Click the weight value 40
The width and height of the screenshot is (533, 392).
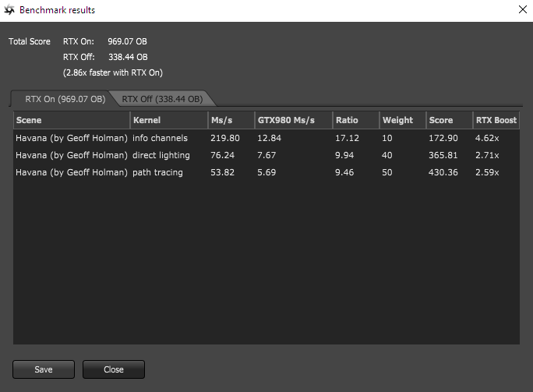(x=387, y=155)
